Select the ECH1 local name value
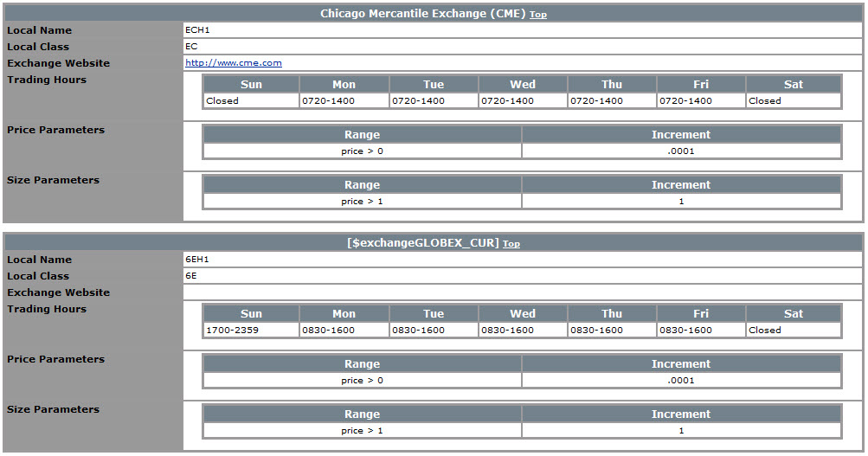 tap(197, 30)
